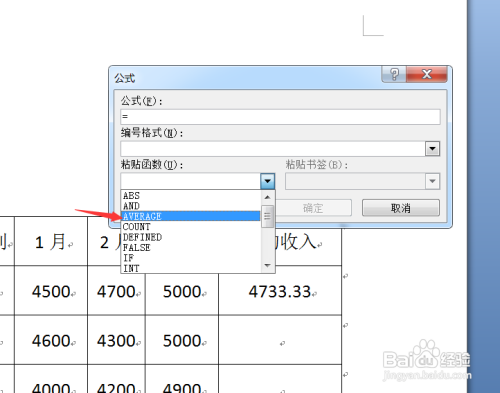Click the table cell containing 4900
Image resolution: width=500 pixels, height=393 pixels.
pyautogui.click(x=182, y=379)
